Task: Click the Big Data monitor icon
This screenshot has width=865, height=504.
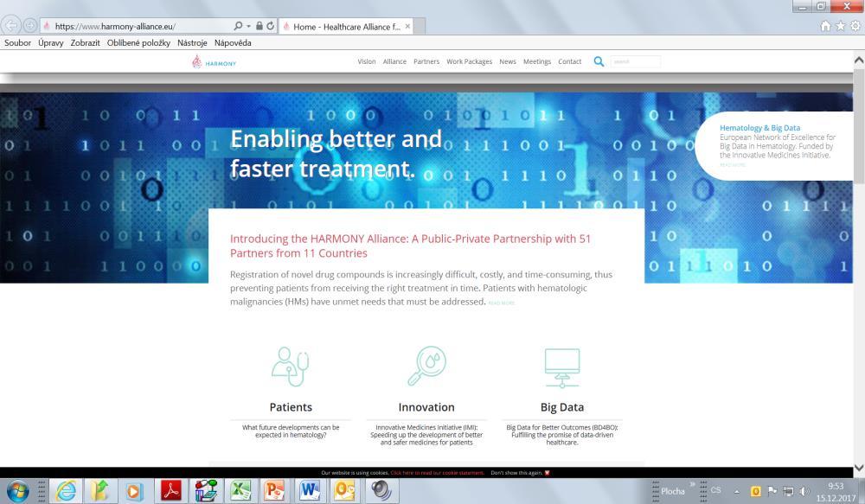Action: 562,367
